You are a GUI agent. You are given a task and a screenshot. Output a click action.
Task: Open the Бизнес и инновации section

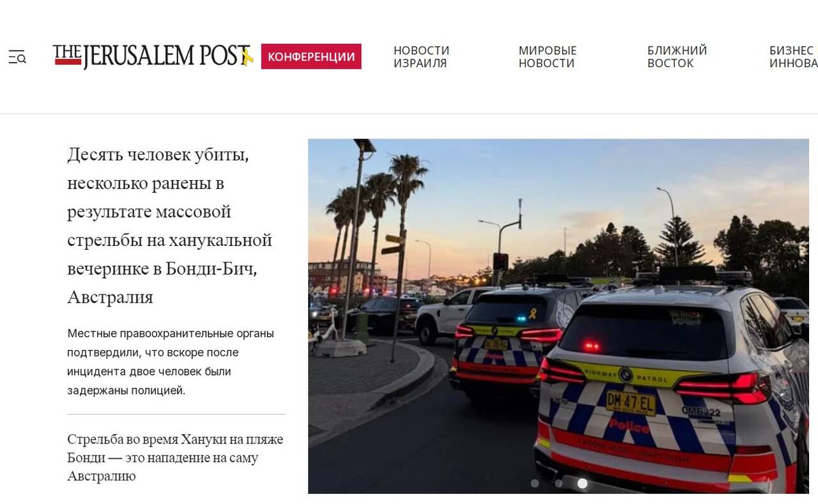pyautogui.click(x=793, y=57)
